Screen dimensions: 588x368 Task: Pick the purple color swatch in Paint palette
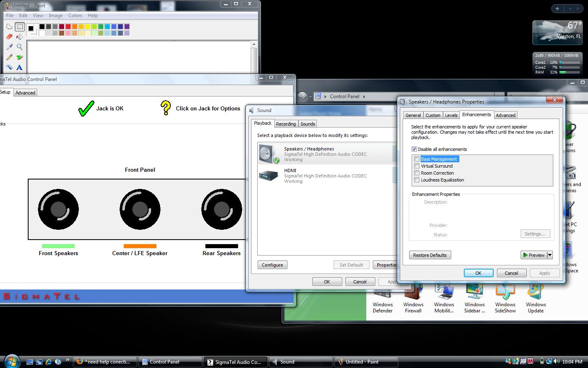click(127, 27)
